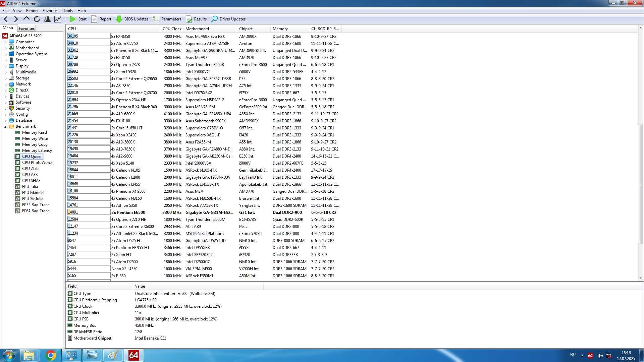Select the Devices icon in tree
The height and width of the screenshot is (362, 644).
pyautogui.click(x=11, y=96)
